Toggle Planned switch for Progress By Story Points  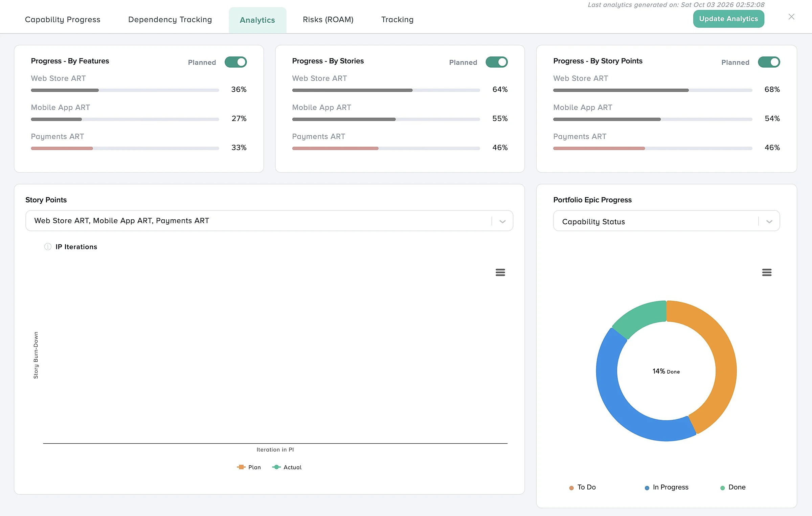pos(769,62)
